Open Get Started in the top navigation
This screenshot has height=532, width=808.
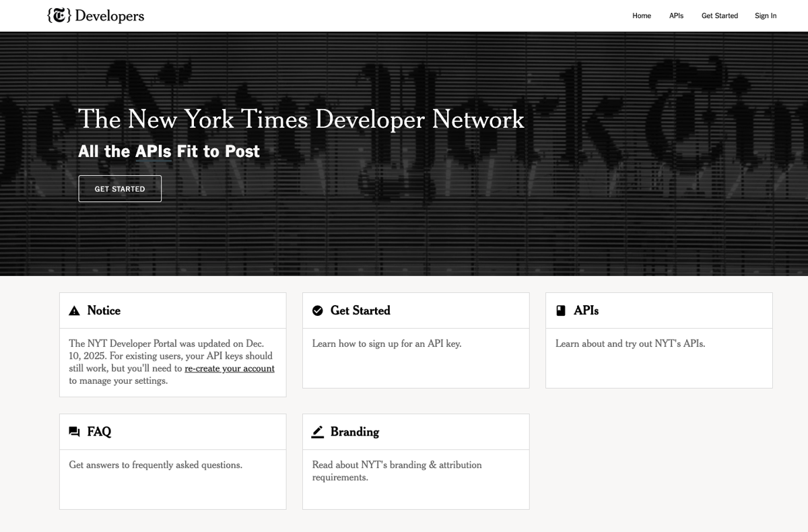720,15
